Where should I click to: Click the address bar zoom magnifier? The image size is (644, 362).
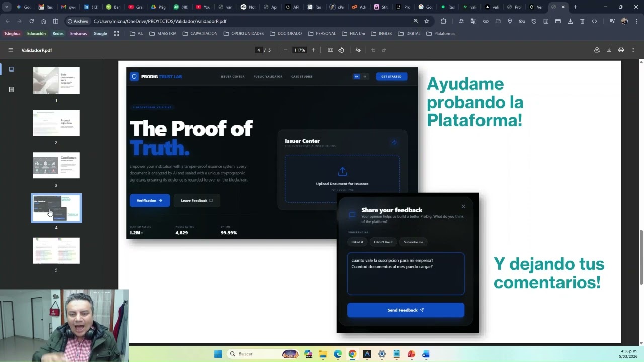pos(416,21)
